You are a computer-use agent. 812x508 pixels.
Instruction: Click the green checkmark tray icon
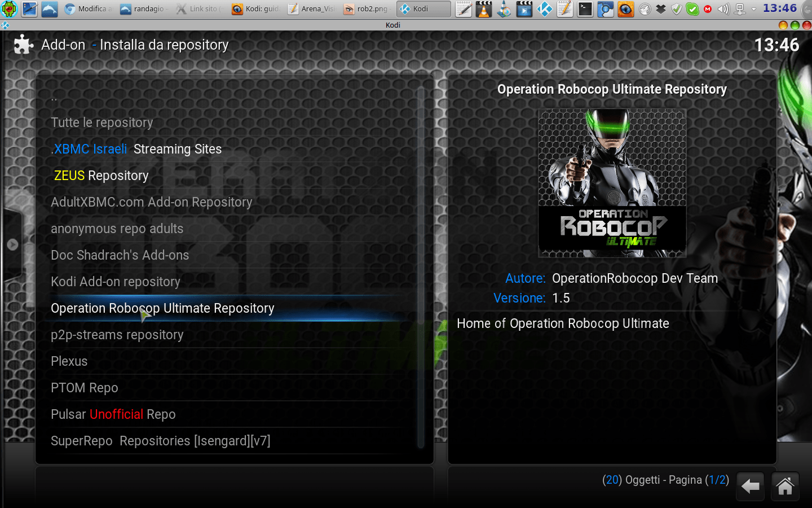click(x=692, y=9)
